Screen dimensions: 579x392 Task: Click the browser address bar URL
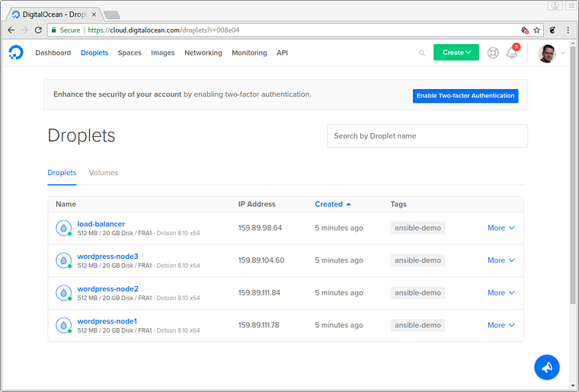164,30
